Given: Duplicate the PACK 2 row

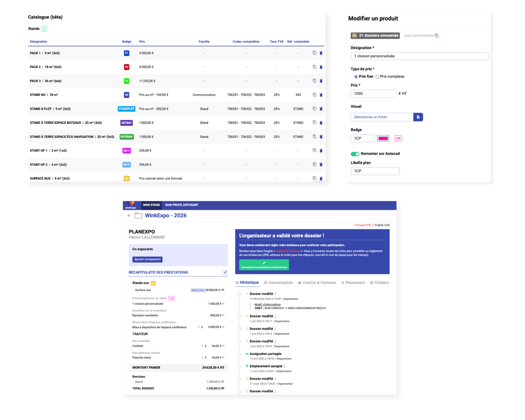Looking at the screenshot, I should (x=315, y=67).
